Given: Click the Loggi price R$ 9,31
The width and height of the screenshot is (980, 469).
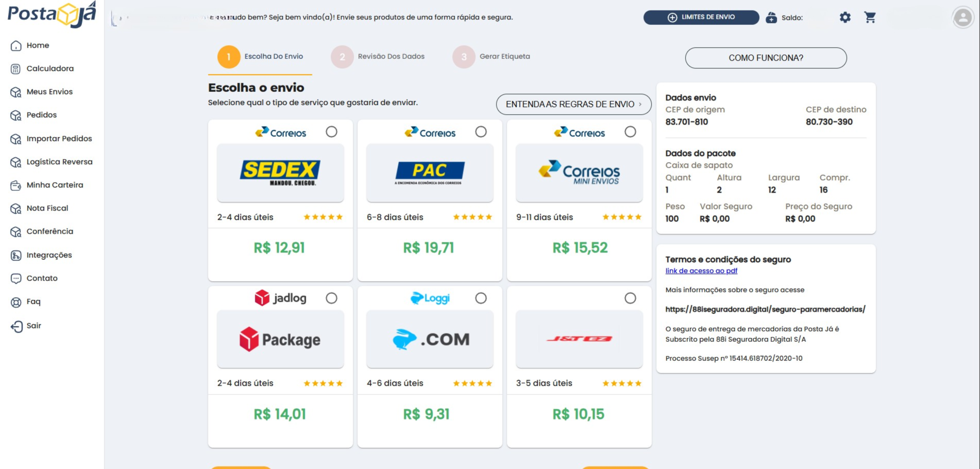Looking at the screenshot, I should (x=426, y=414).
